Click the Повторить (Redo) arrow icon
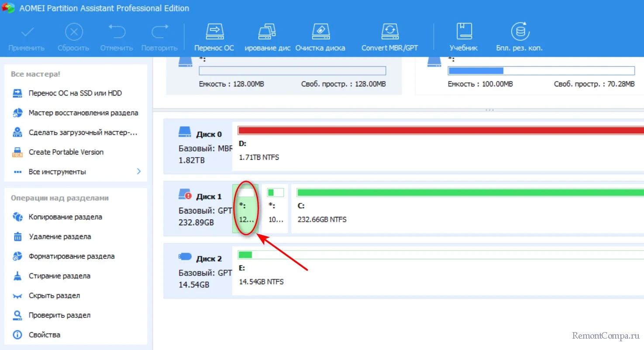This screenshot has width=644, height=350. pos(159,32)
